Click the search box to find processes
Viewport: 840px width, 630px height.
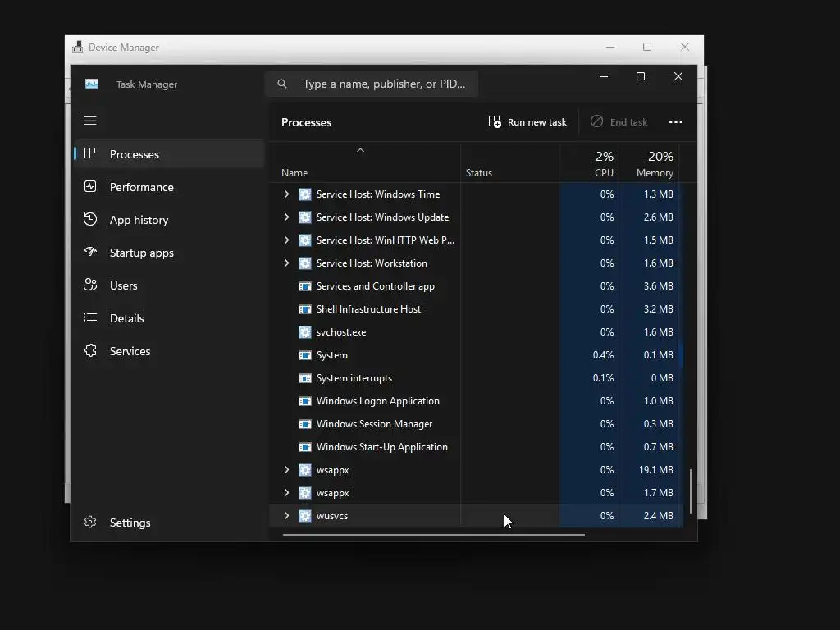372,84
